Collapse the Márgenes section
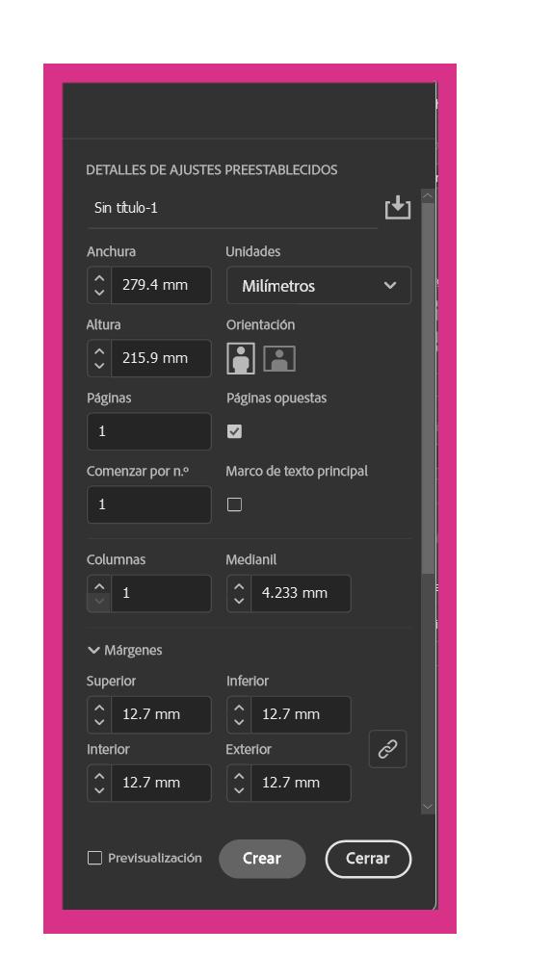Image resolution: width=552 pixels, height=980 pixels. click(x=124, y=650)
